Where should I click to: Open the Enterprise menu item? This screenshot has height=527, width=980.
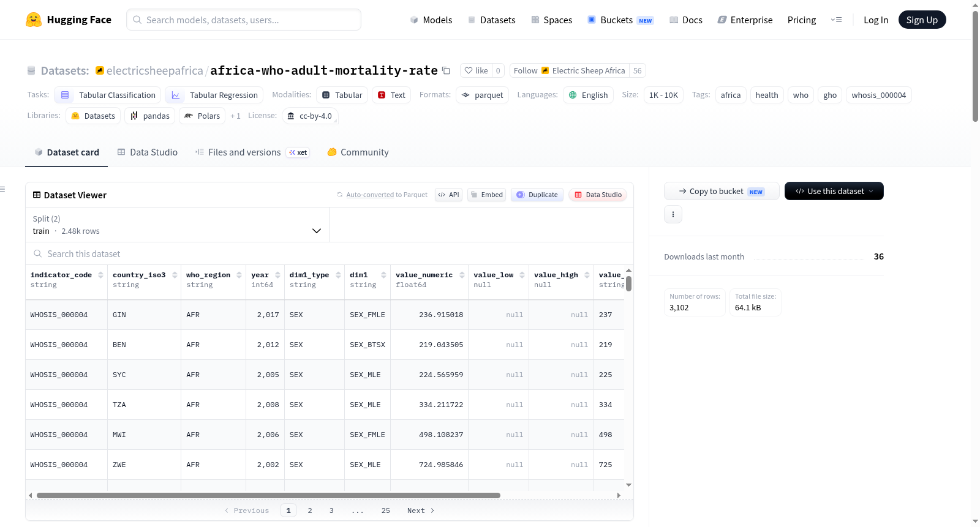745,20
